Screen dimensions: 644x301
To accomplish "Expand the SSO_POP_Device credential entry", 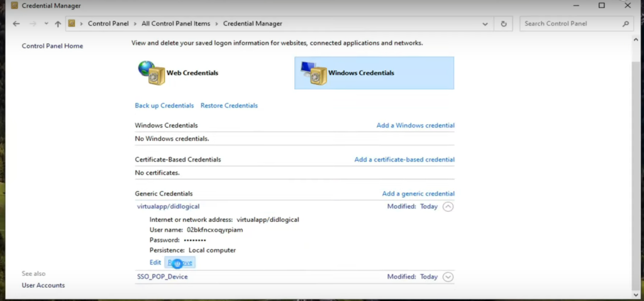I will (x=448, y=276).
